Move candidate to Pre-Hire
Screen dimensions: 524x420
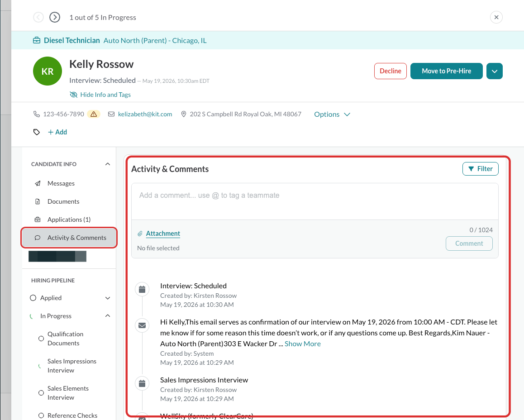tap(446, 71)
